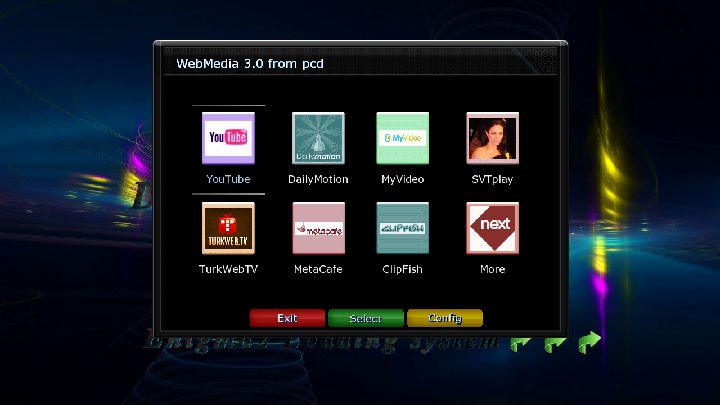Open the YouTube icon tile
This screenshot has width=720, height=405.
coord(228,138)
